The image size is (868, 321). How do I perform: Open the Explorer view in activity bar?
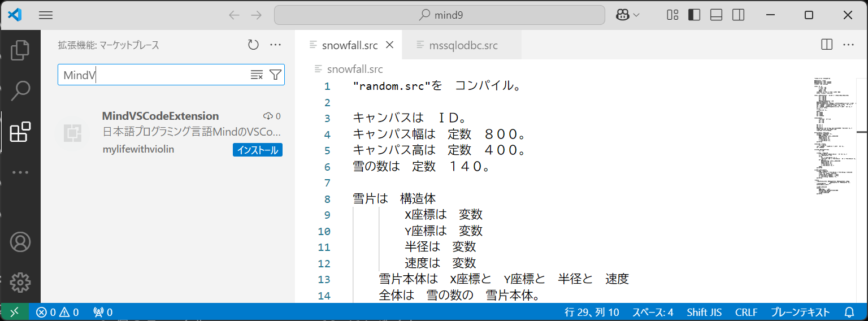[x=20, y=50]
